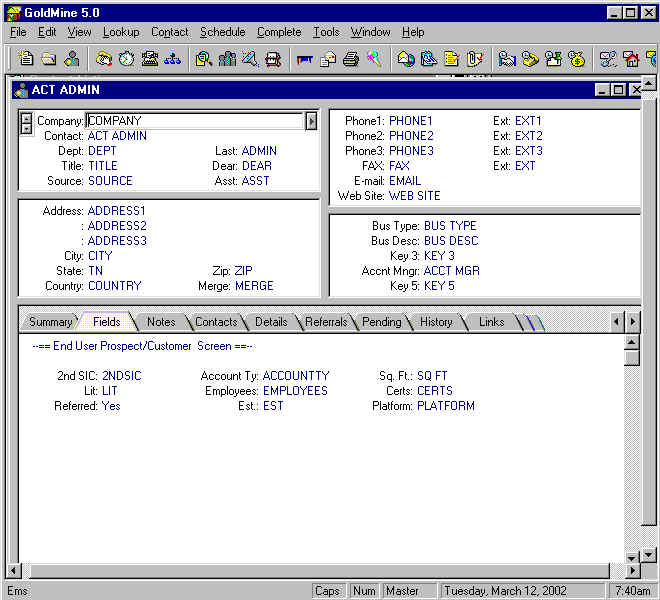Screen dimensions: 660x600
Task: Open the File menu
Action: tap(18, 32)
